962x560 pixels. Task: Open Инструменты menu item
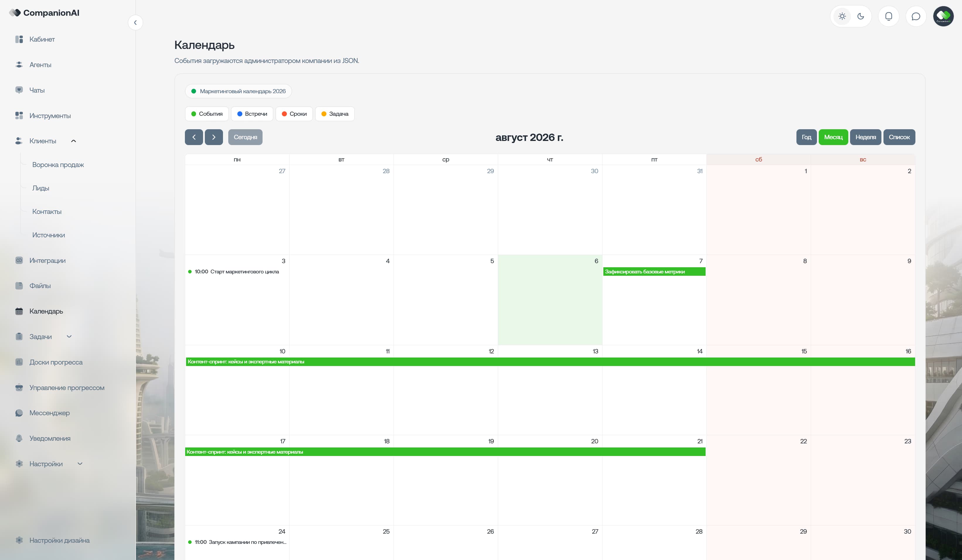click(50, 116)
